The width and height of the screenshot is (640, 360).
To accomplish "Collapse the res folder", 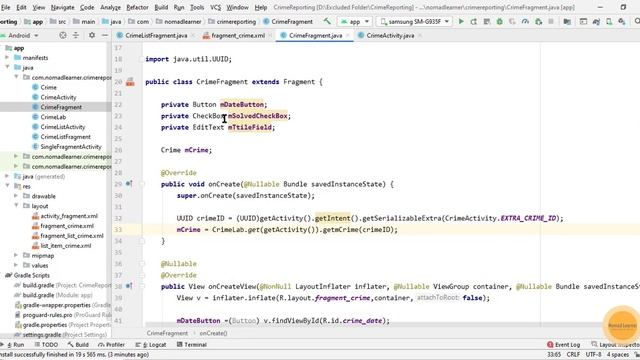I will tap(7, 186).
